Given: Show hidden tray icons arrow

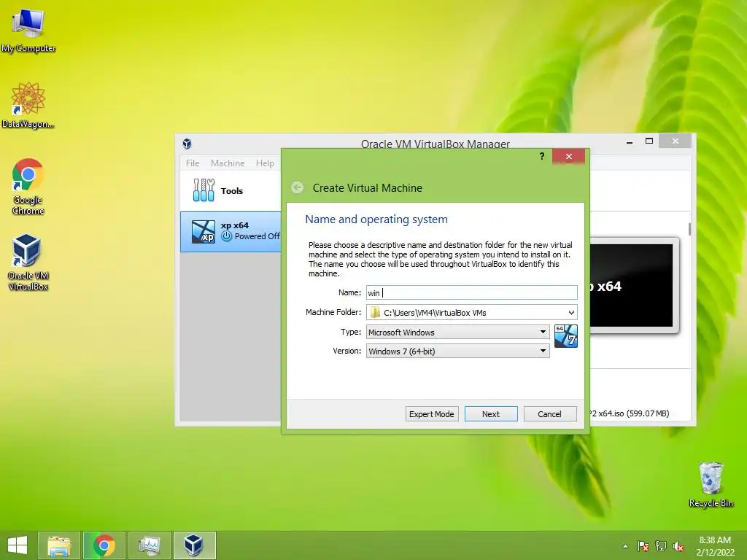Looking at the screenshot, I should [x=625, y=546].
